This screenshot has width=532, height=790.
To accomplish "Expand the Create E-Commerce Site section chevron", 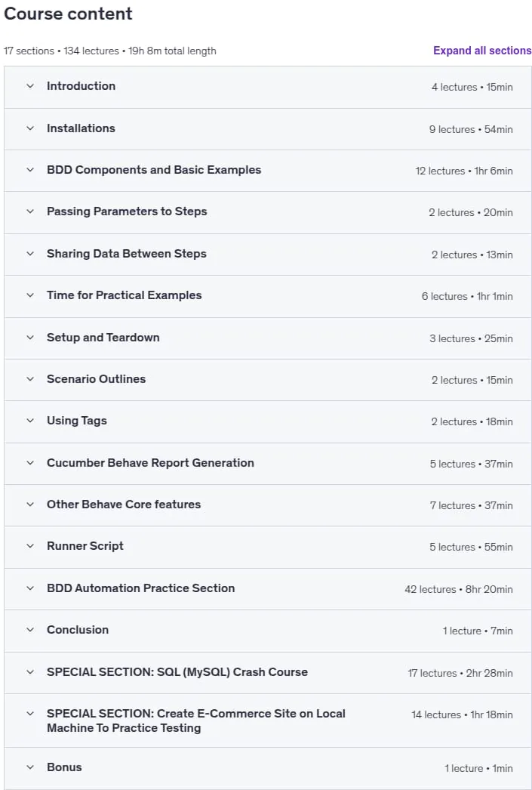I will 30,714.
